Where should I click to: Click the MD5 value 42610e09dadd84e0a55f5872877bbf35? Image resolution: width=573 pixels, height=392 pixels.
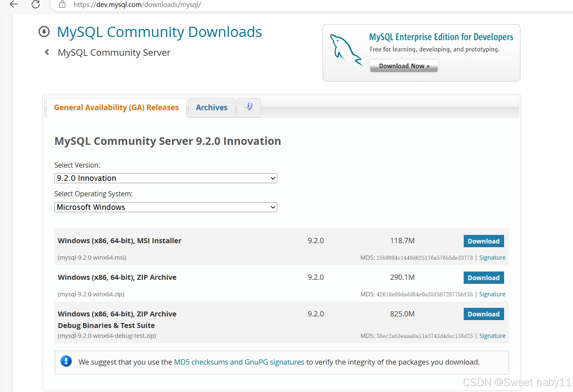click(424, 294)
